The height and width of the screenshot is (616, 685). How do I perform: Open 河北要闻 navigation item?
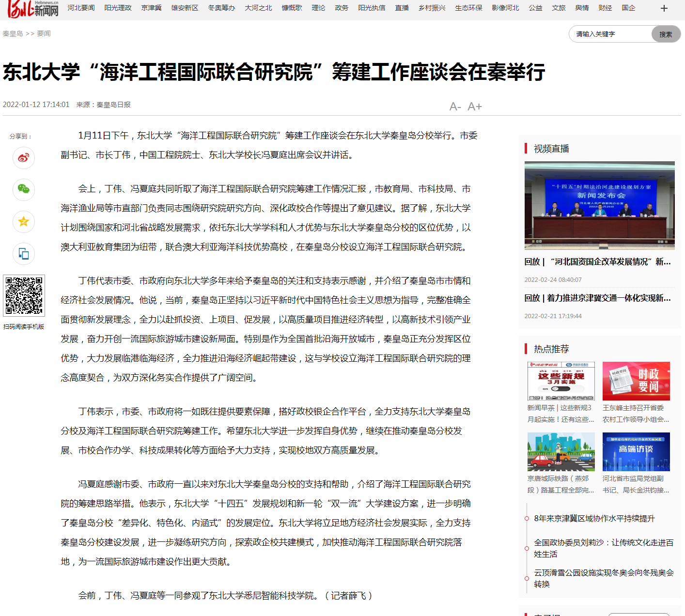click(x=81, y=8)
